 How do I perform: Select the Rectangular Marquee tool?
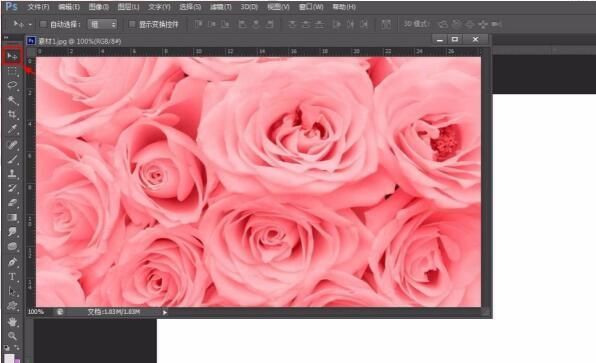[x=12, y=71]
